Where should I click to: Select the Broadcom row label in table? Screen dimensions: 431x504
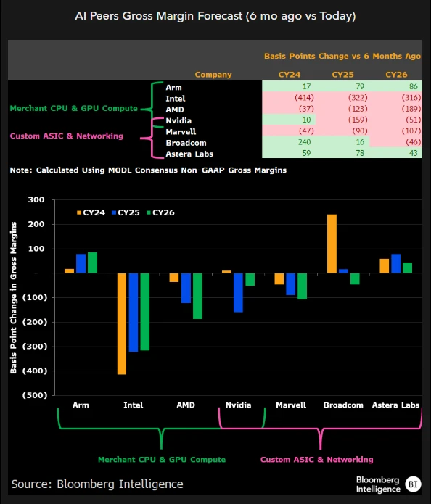pos(186,143)
